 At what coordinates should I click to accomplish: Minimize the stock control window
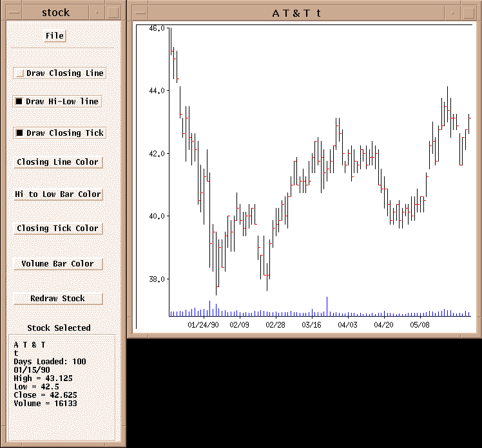[x=97, y=12]
